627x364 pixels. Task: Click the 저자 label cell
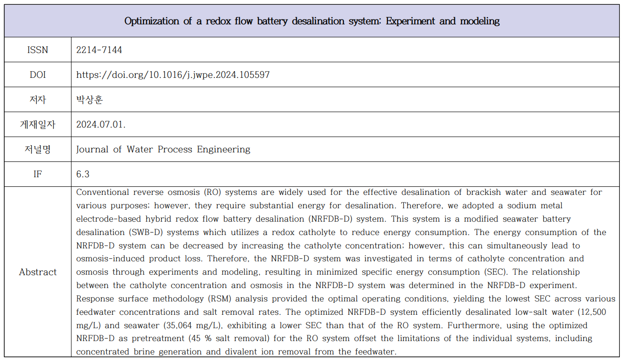pyautogui.click(x=38, y=100)
